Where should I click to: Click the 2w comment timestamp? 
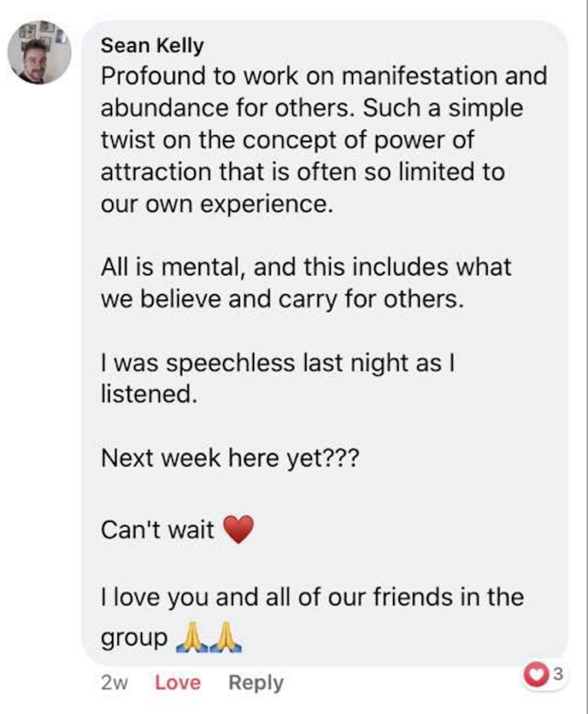(115, 683)
